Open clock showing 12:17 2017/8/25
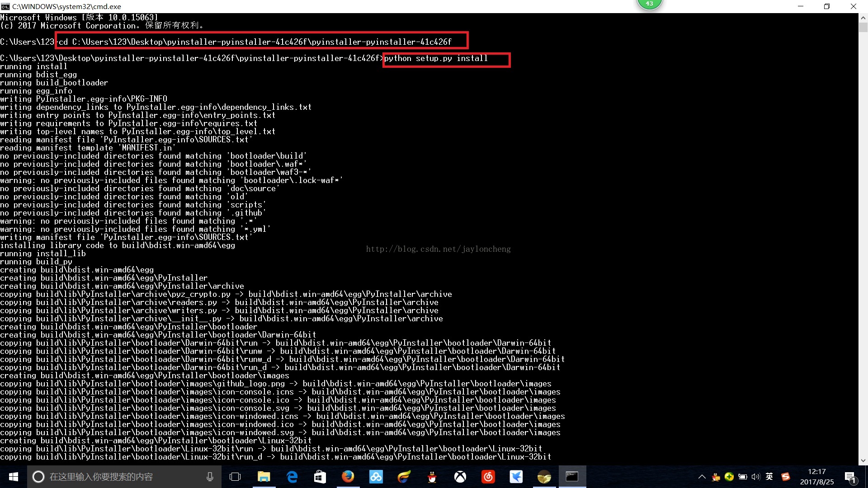The height and width of the screenshot is (488, 868). coord(817,477)
